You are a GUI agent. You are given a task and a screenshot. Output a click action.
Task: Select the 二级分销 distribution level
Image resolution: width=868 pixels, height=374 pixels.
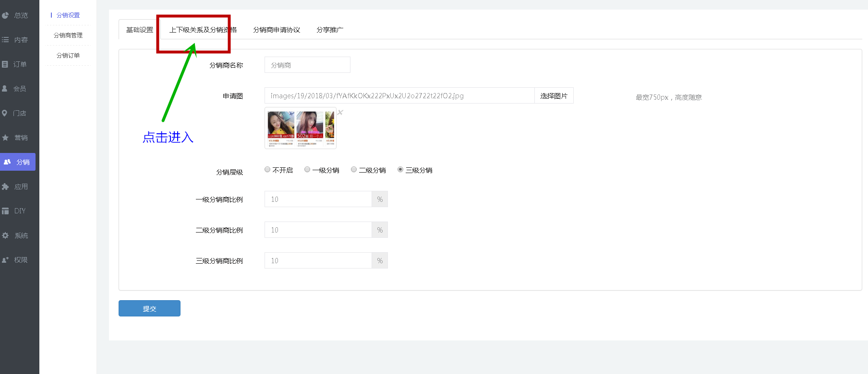click(354, 170)
